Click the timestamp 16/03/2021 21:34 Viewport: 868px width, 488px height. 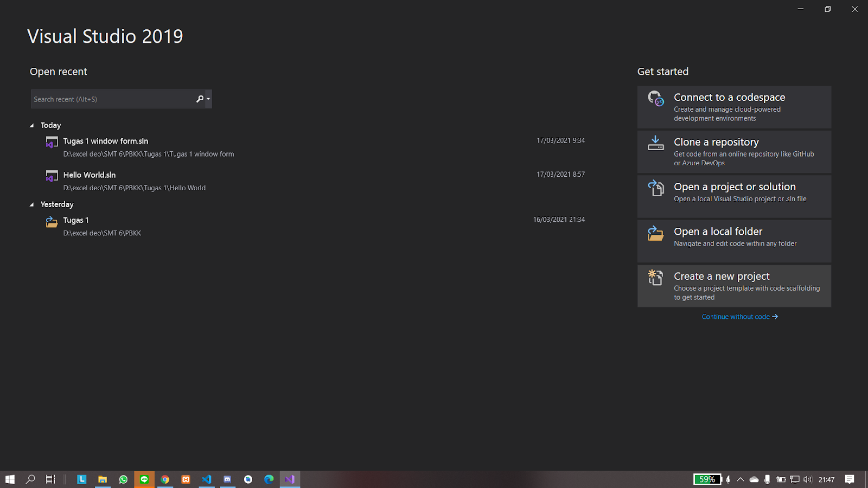[559, 220]
